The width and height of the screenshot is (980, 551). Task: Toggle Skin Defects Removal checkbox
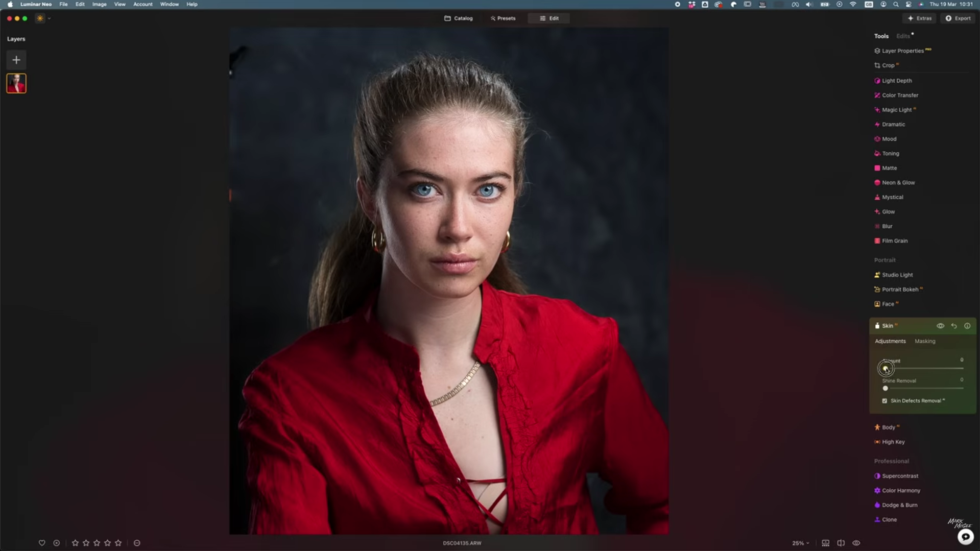[x=885, y=401]
